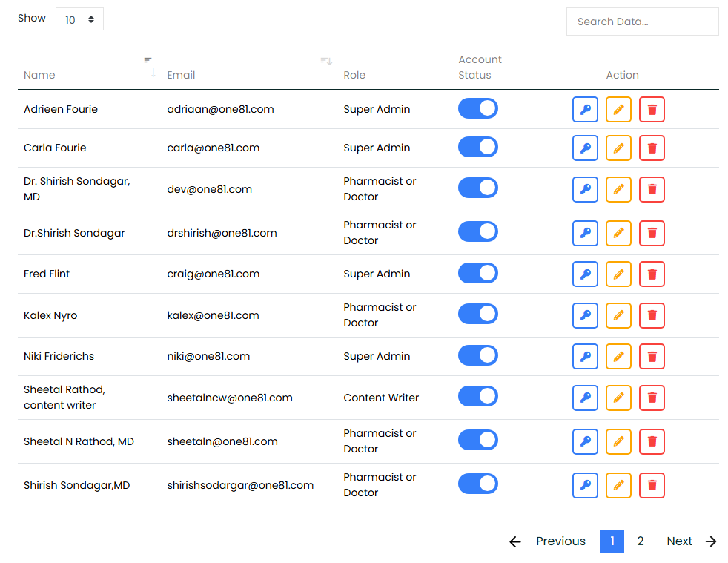Viewport: 728px width, 563px height.
Task: Edit the shirishsodargar@one81.com user with pencil icon
Action: [618, 485]
